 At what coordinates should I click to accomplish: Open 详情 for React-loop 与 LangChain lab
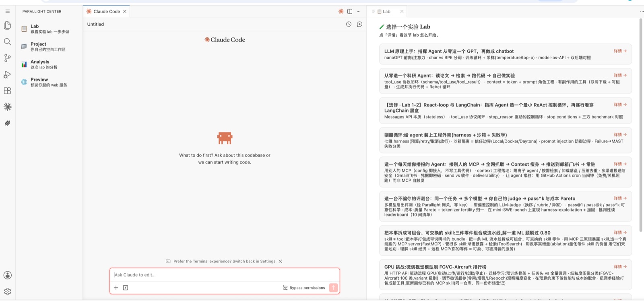click(620, 105)
